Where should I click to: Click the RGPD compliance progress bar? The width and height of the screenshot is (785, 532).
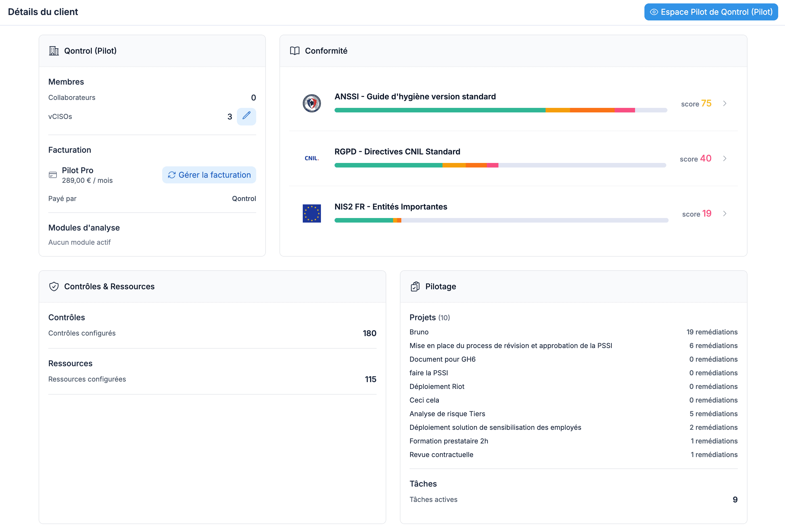pyautogui.click(x=500, y=165)
